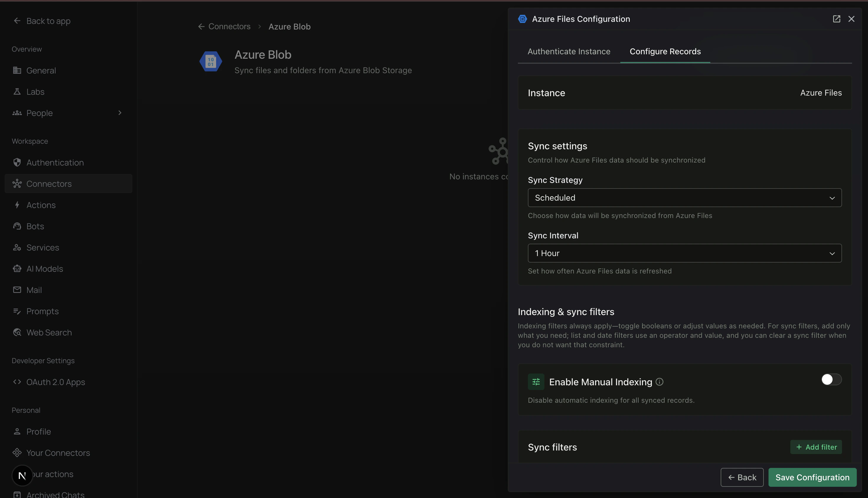Open the Sync Strategy dropdown showing Scheduled
The image size is (868, 498).
pyautogui.click(x=685, y=198)
